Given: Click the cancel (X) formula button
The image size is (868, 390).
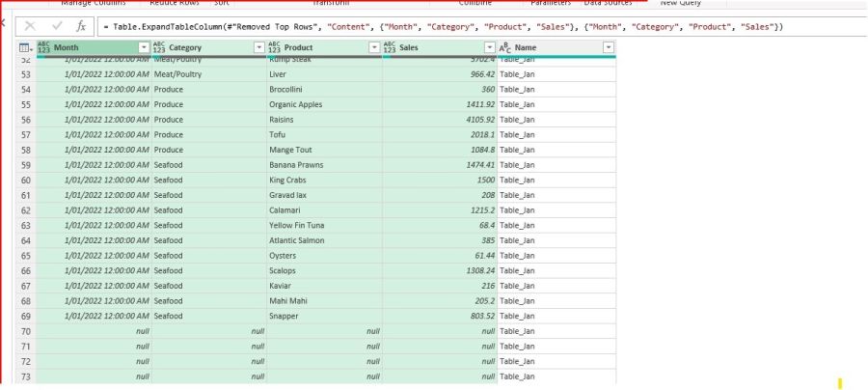Looking at the screenshot, I should pyautogui.click(x=30, y=26).
